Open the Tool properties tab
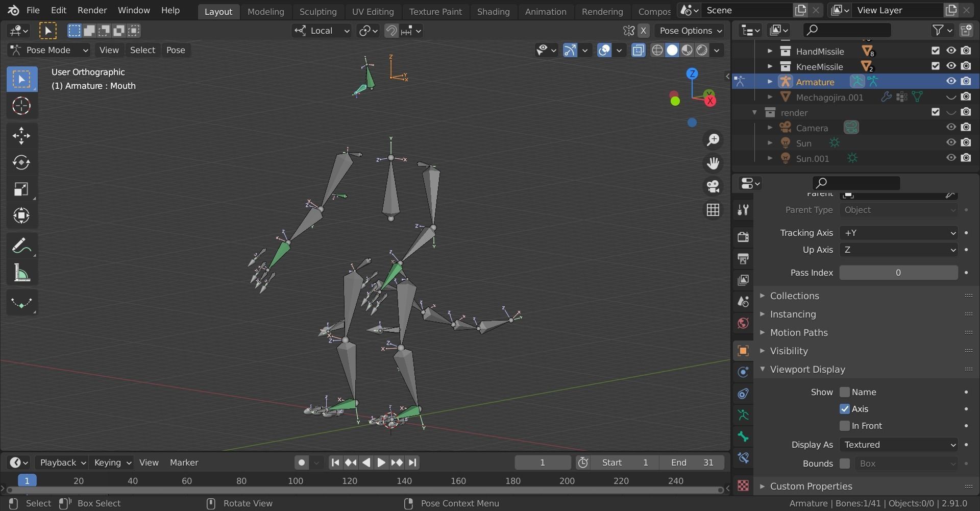The height and width of the screenshot is (511, 980). (743, 210)
